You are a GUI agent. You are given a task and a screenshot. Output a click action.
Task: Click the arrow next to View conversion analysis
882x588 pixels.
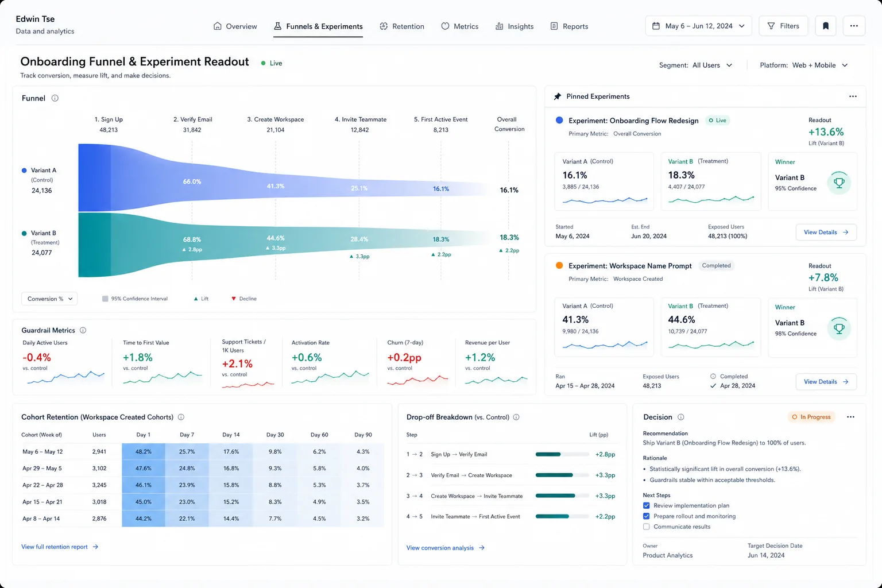[482, 548]
